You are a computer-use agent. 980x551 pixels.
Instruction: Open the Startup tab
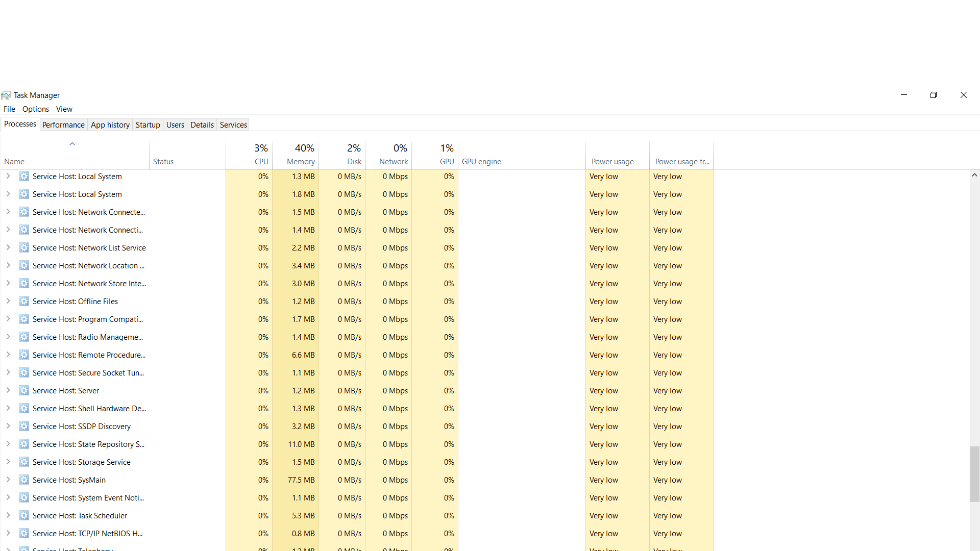tap(148, 125)
